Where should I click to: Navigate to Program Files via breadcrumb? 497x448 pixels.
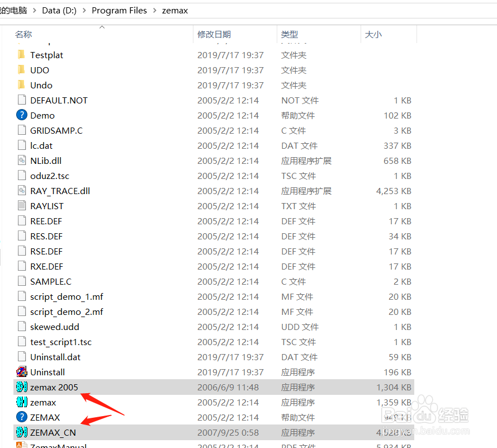coord(119,10)
